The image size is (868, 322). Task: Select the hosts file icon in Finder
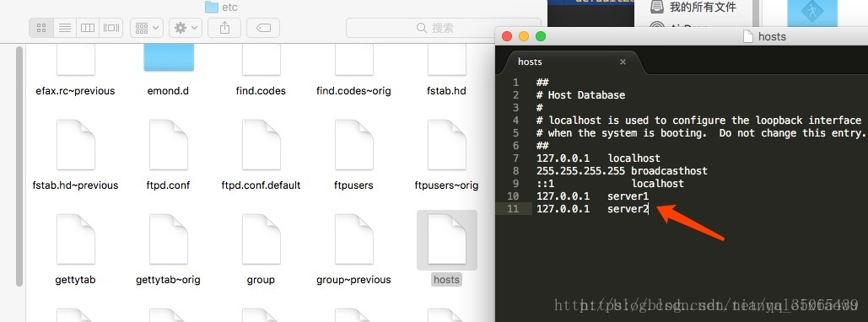(447, 239)
